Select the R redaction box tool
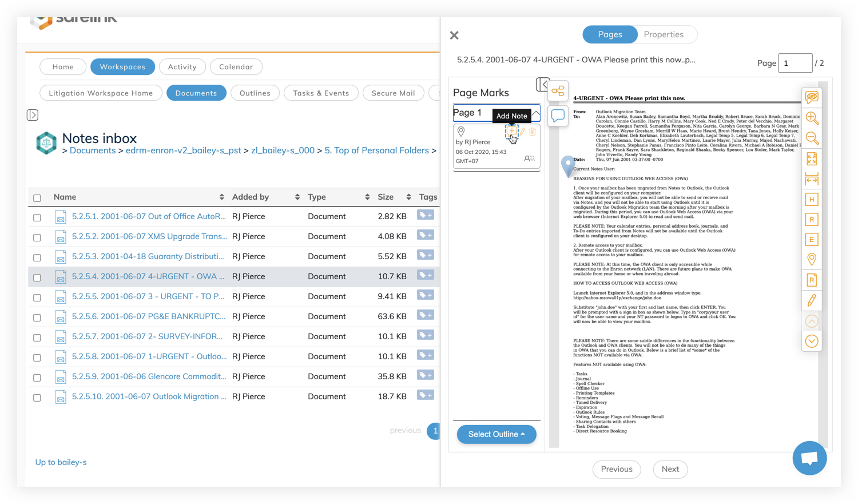Screen dimensions: 858x504 (812, 219)
